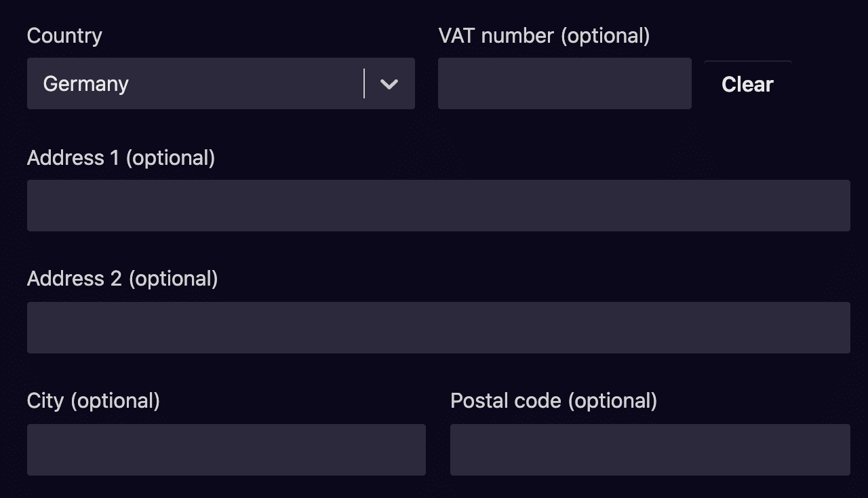
Task: Focus the City input field
Action: tap(226, 450)
